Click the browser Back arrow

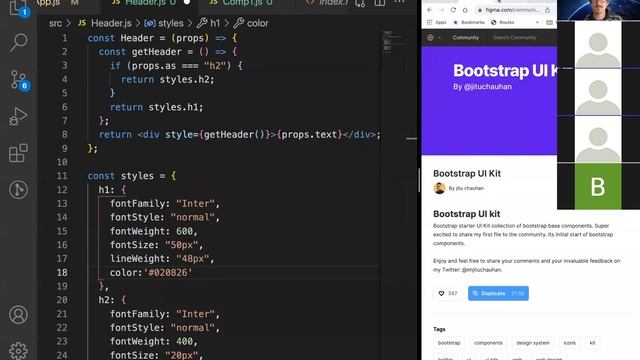point(429,10)
